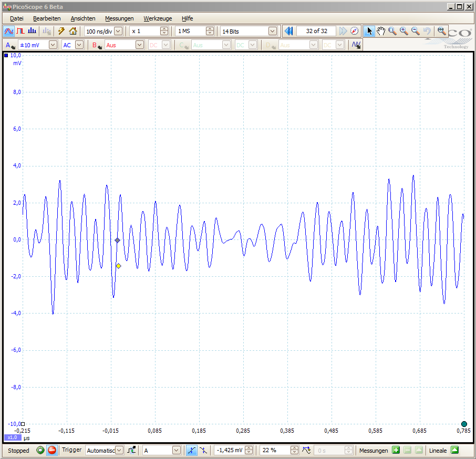The image size is (476, 459).
Task: Open trigger source A dropdown
Action: click(177, 450)
